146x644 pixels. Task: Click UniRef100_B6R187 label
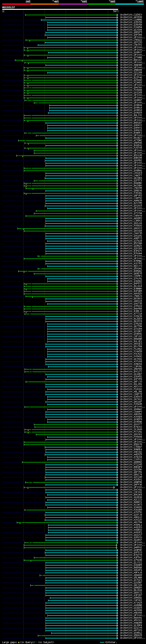click(131, 123)
